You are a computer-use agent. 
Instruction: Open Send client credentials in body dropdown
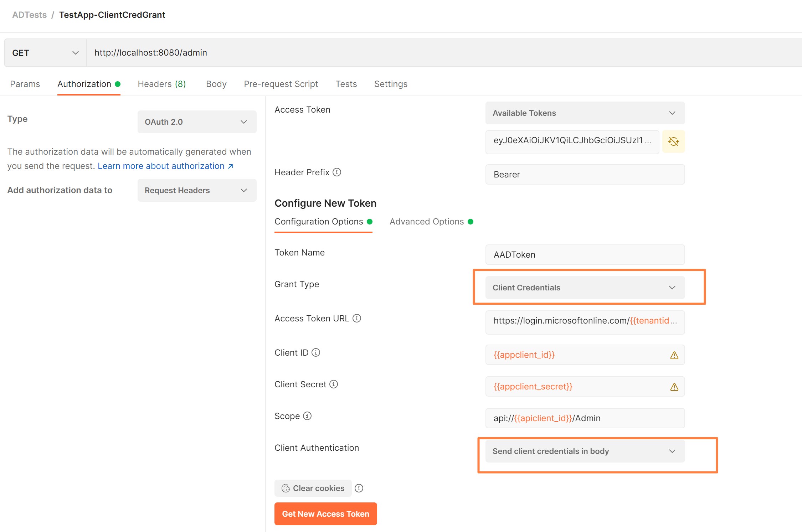(x=585, y=451)
